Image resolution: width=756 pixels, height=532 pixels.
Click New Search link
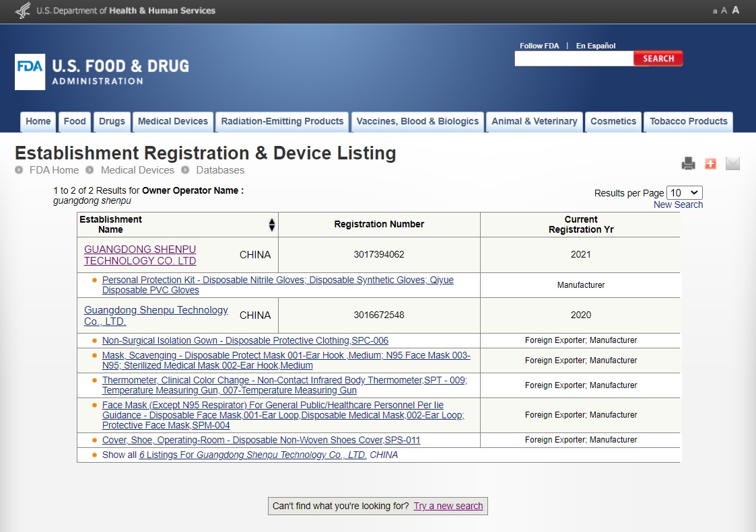[x=678, y=205]
